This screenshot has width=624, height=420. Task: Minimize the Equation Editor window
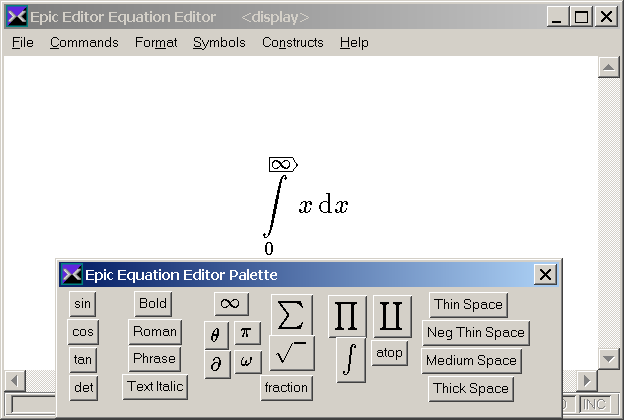click(x=557, y=17)
